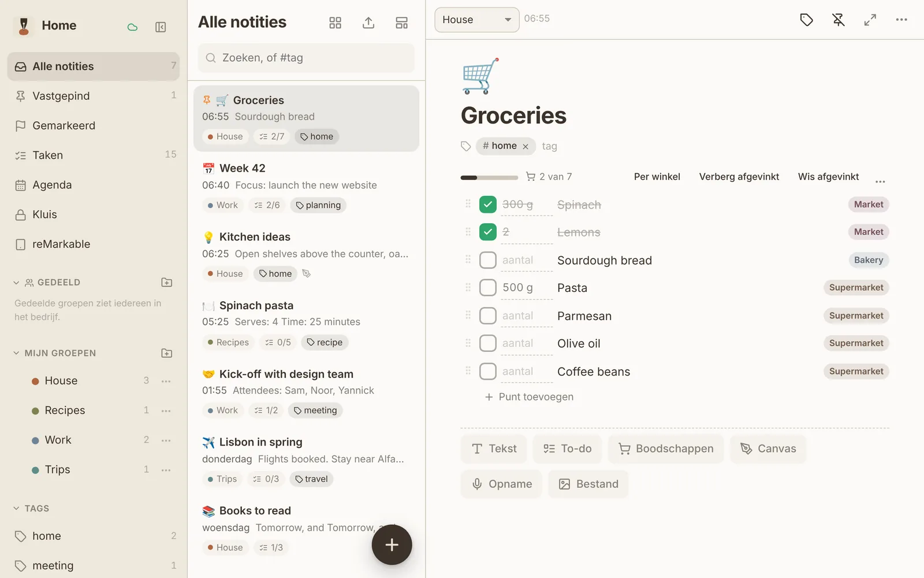The width and height of the screenshot is (924, 578).
Task: Open the list layout options icon
Action: click(402, 23)
